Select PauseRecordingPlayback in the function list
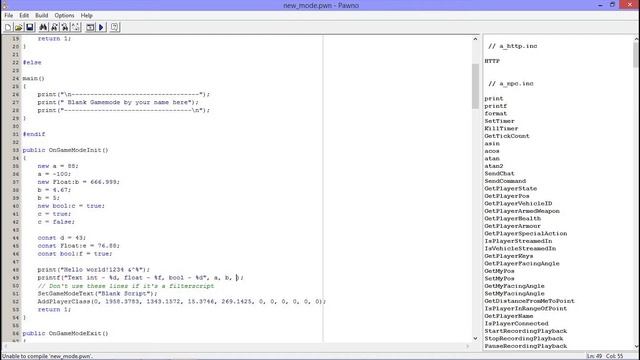 point(525,346)
